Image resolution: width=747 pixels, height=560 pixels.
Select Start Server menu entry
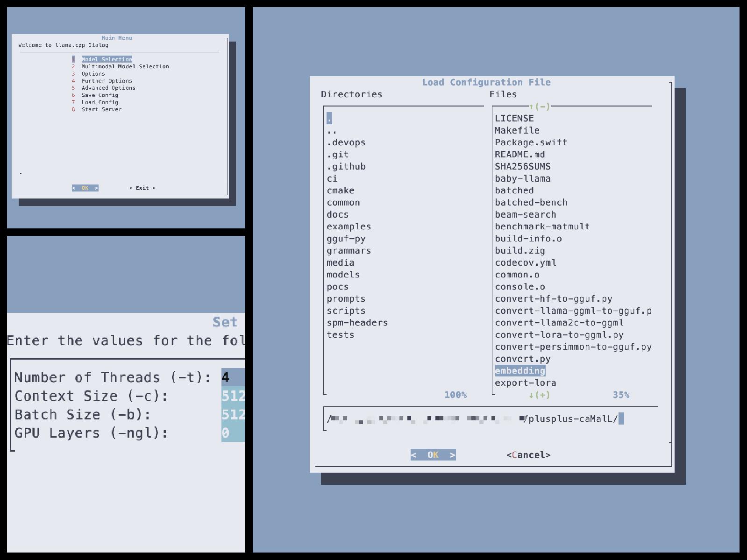101,109
